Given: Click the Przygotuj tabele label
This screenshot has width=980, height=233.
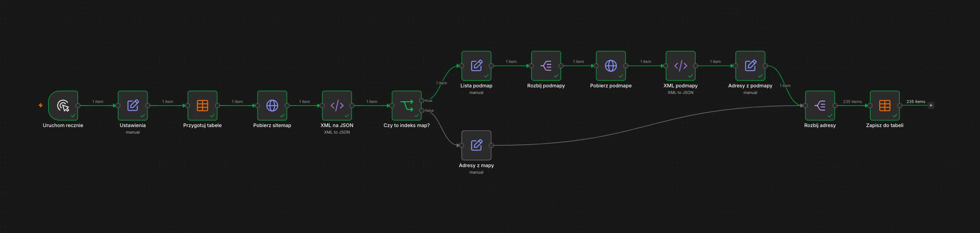Looking at the screenshot, I should click(x=202, y=126).
